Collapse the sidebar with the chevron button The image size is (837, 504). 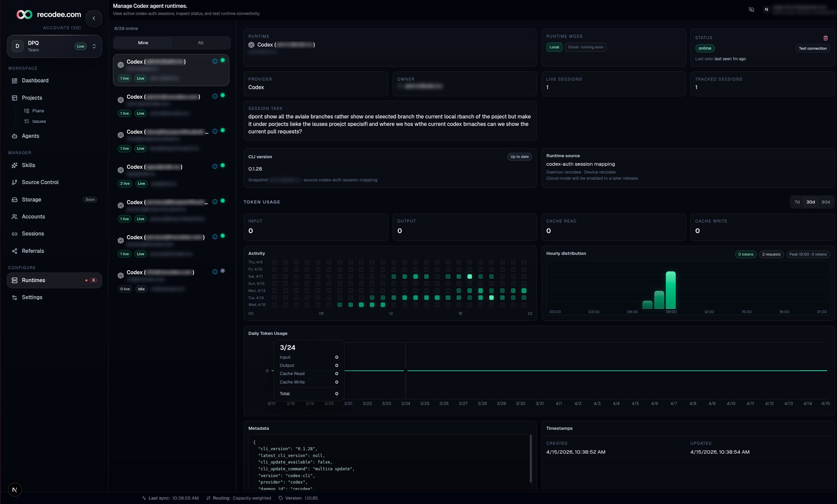(94, 18)
